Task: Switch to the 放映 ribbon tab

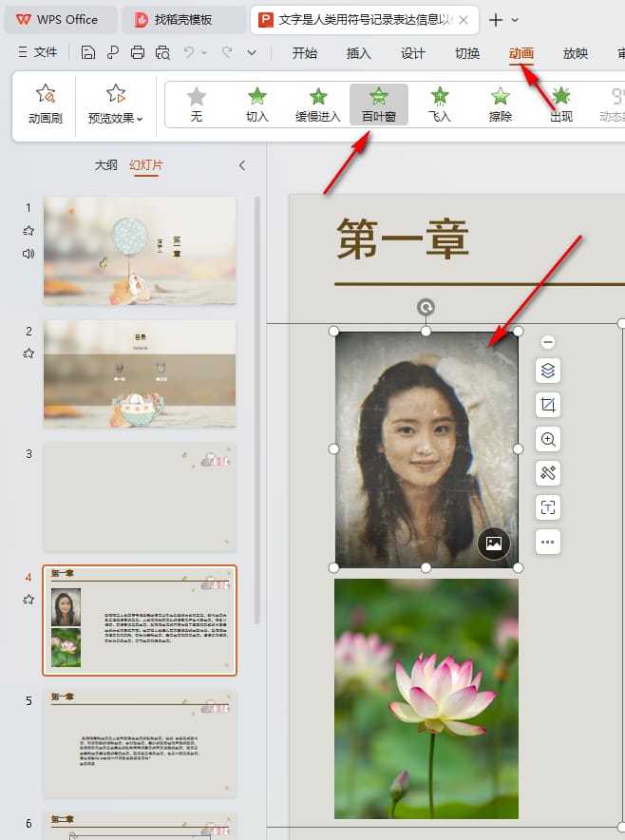Action: pyautogui.click(x=576, y=53)
